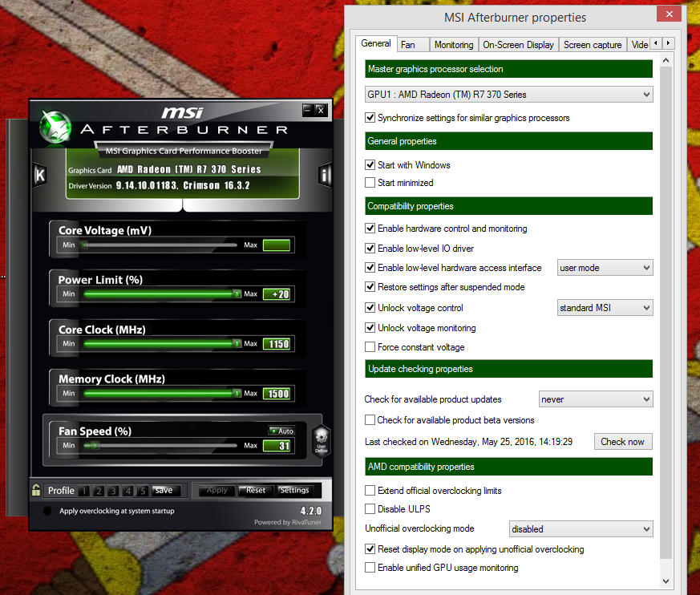Image resolution: width=700 pixels, height=595 pixels.
Task: Open the voltage control type dropdown
Action: point(605,308)
